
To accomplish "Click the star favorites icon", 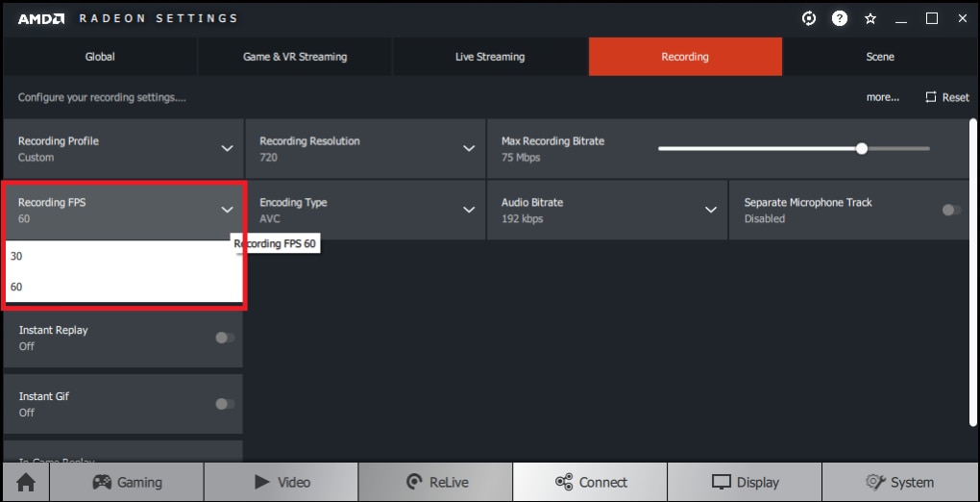I will click(870, 19).
